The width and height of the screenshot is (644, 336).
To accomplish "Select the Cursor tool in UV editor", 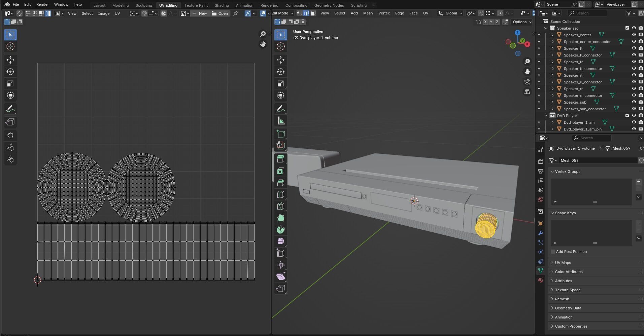I will [x=10, y=46].
